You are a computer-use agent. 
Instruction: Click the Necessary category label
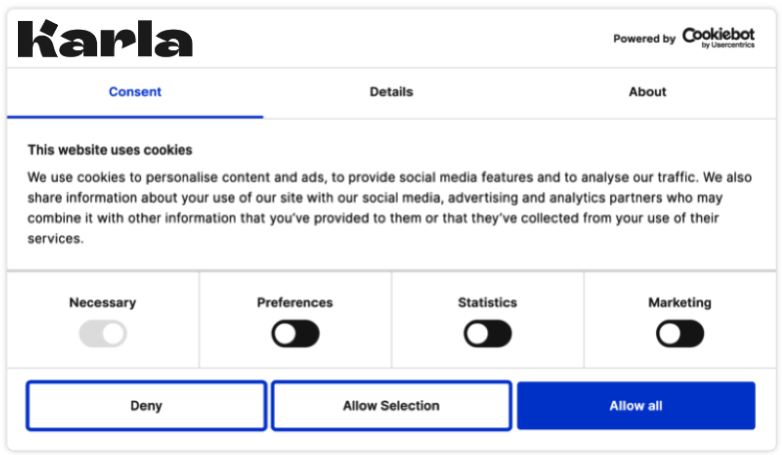pos(102,302)
